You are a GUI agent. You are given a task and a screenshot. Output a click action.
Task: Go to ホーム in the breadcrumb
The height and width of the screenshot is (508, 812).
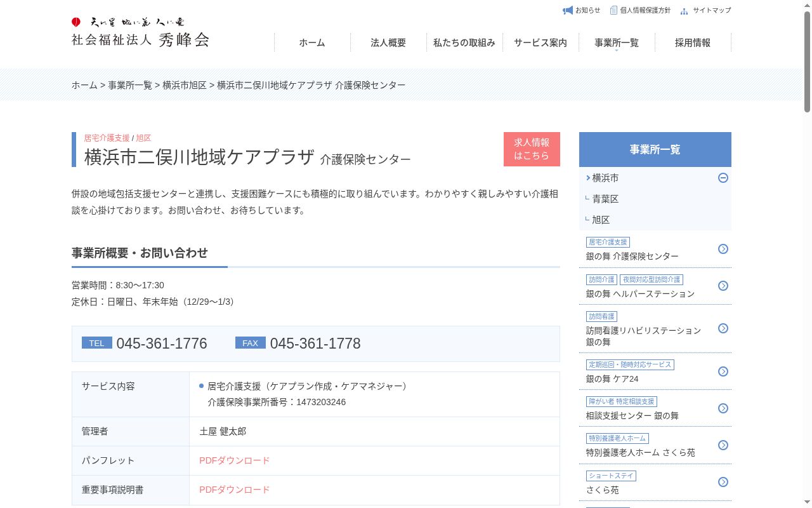(x=84, y=85)
